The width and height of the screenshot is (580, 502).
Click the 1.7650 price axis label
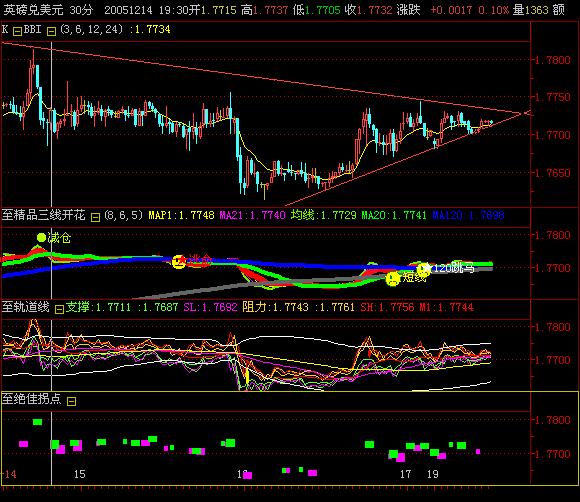[553, 173]
